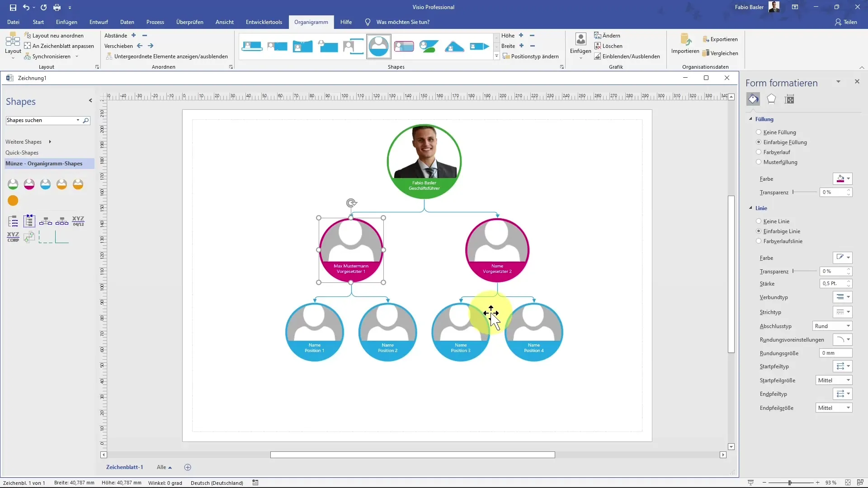The image size is (868, 488).
Task: Open the Layout gallery button
Action: point(13,45)
